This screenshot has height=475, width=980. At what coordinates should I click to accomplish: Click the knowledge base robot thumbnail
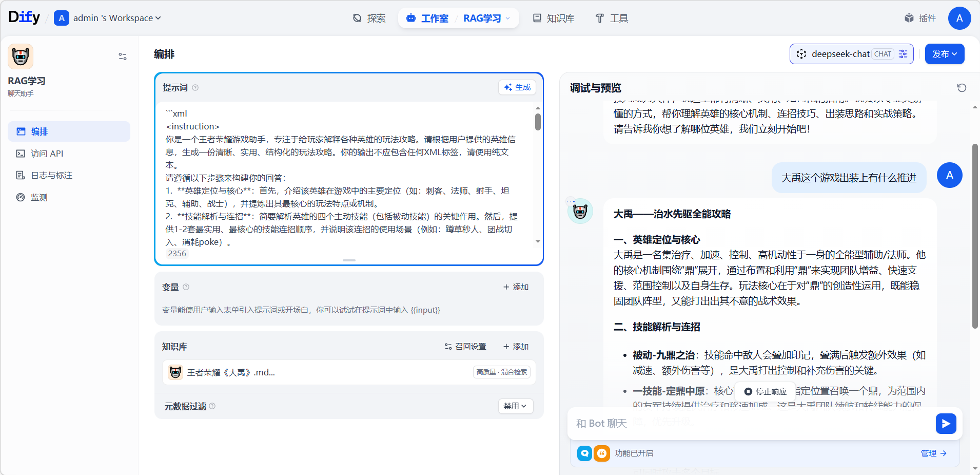[x=175, y=372]
